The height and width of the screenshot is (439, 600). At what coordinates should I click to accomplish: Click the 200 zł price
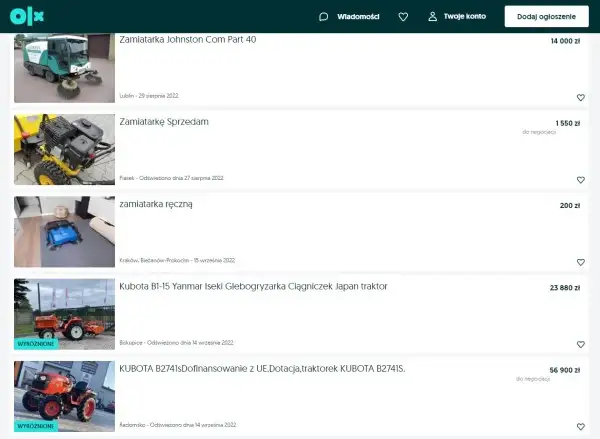pos(570,206)
